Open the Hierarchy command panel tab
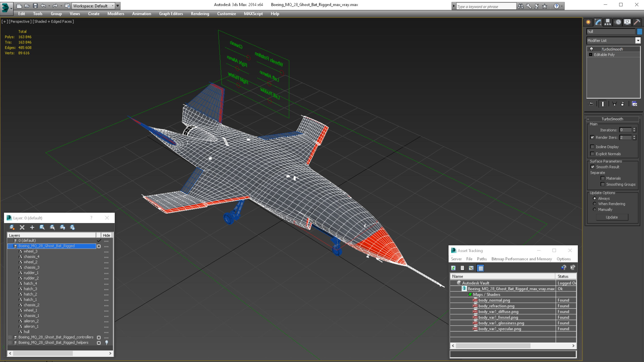 (608, 22)
